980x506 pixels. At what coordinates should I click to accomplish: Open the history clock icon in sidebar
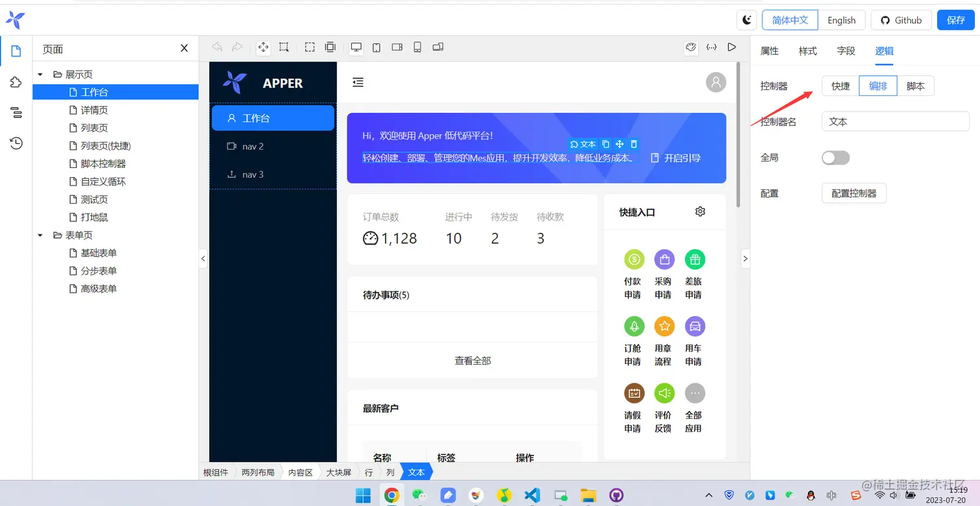click(x=16, y=143)
